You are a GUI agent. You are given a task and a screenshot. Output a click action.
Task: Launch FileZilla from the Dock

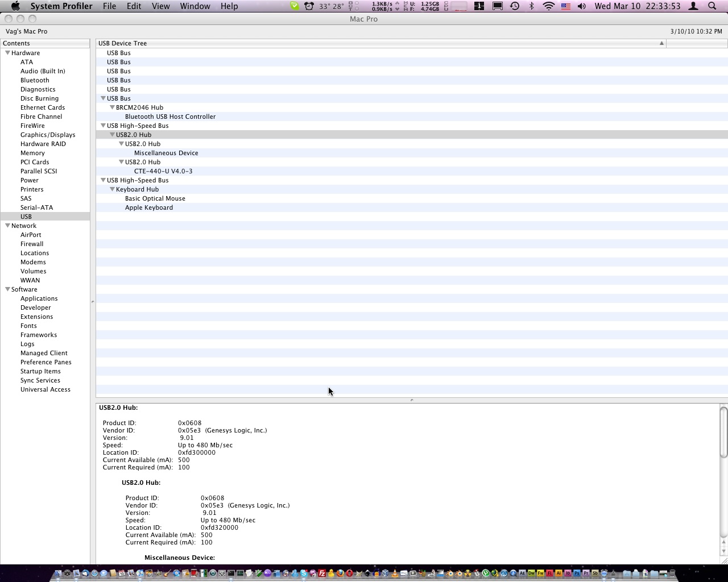[322, 573]
